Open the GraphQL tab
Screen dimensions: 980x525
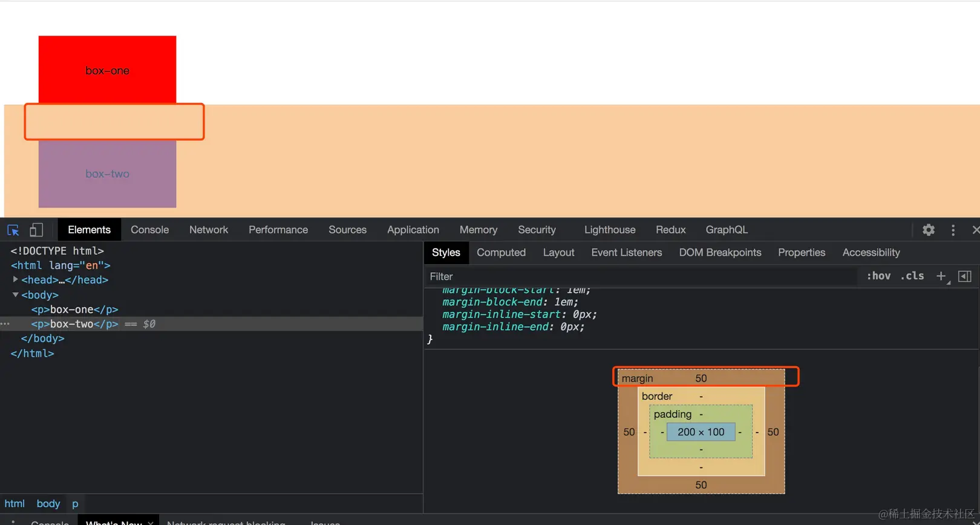pyautogui.click(x=727, y=230)
